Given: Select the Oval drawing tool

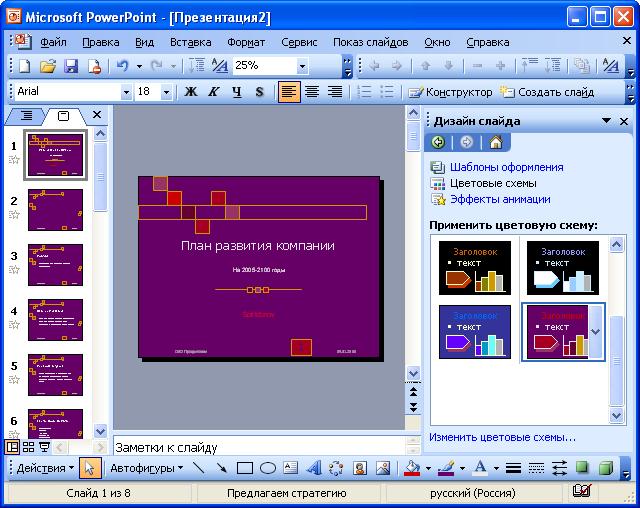Looking at the screenshot, I should pyautogui.click(x=268, y=468).
